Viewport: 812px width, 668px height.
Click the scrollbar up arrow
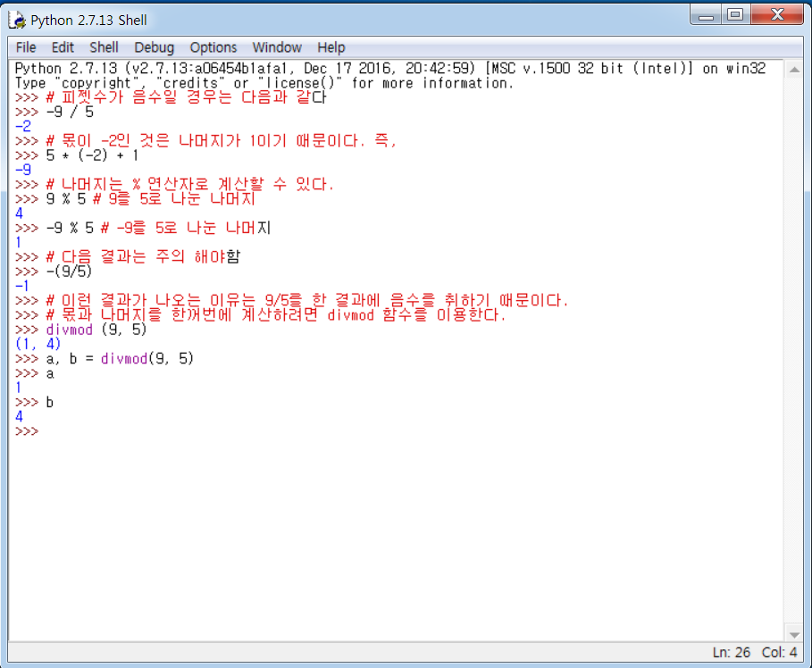point(794,70)
